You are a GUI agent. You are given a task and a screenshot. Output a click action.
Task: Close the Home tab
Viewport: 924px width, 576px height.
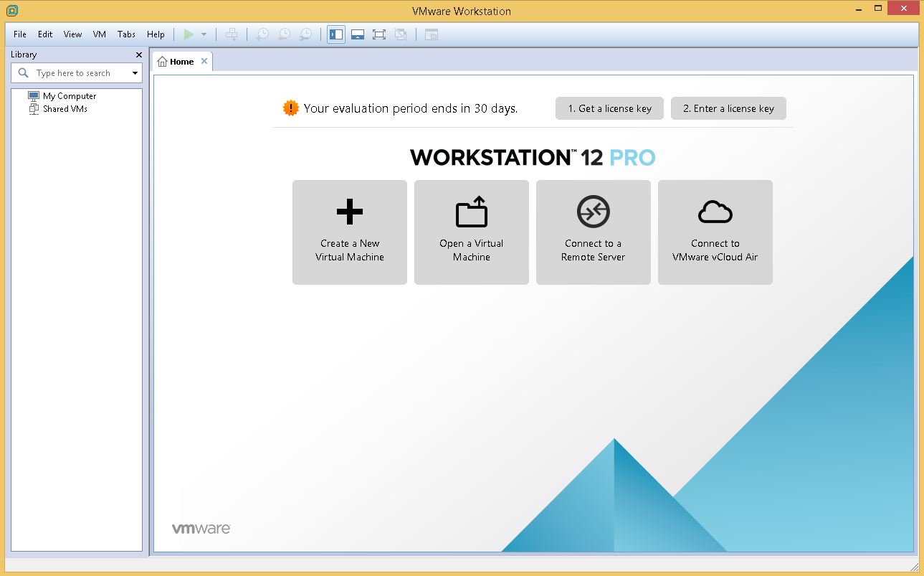pos(204,62)
